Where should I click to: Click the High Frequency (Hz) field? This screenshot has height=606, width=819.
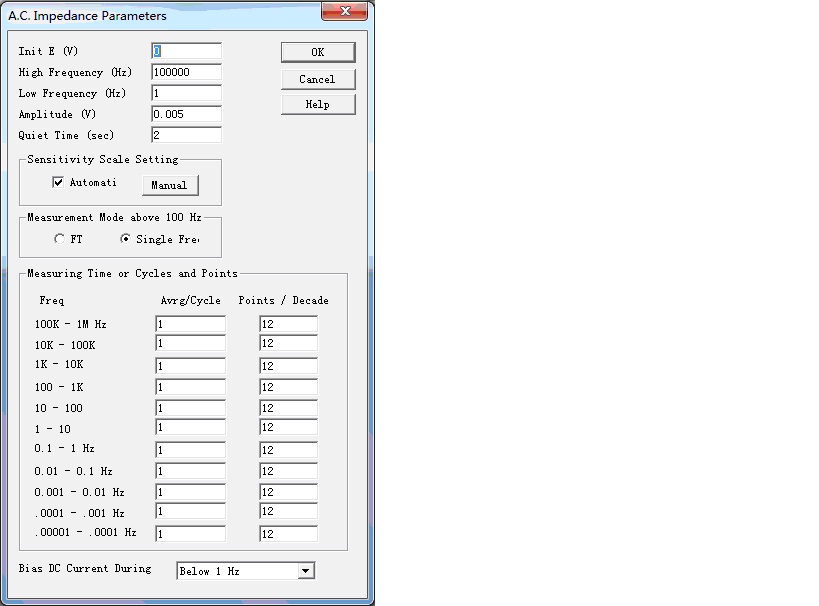[x=186, y=72]
